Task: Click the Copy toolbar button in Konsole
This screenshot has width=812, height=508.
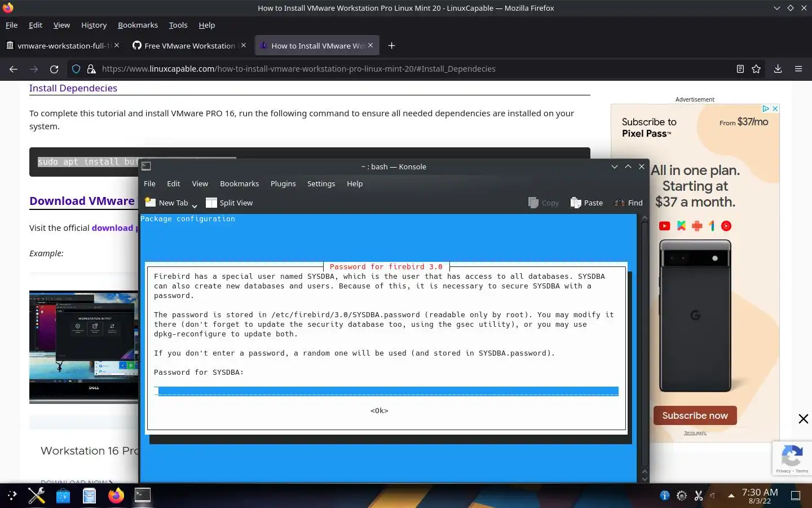Action: tap(544, 203)
